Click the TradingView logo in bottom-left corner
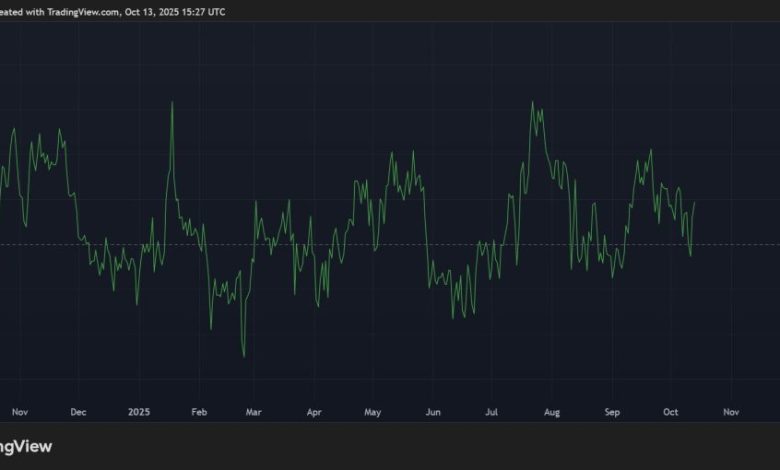 [25, 447]
